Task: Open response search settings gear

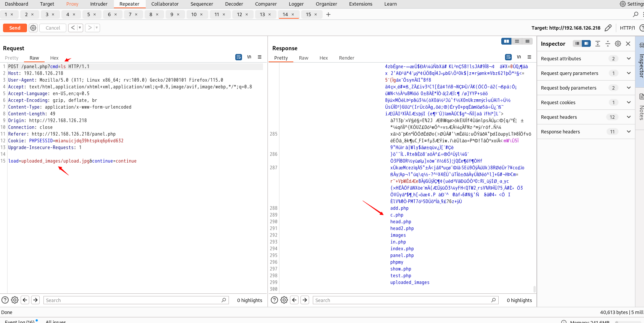Action: pyautogui.click(x=284, y=300)
